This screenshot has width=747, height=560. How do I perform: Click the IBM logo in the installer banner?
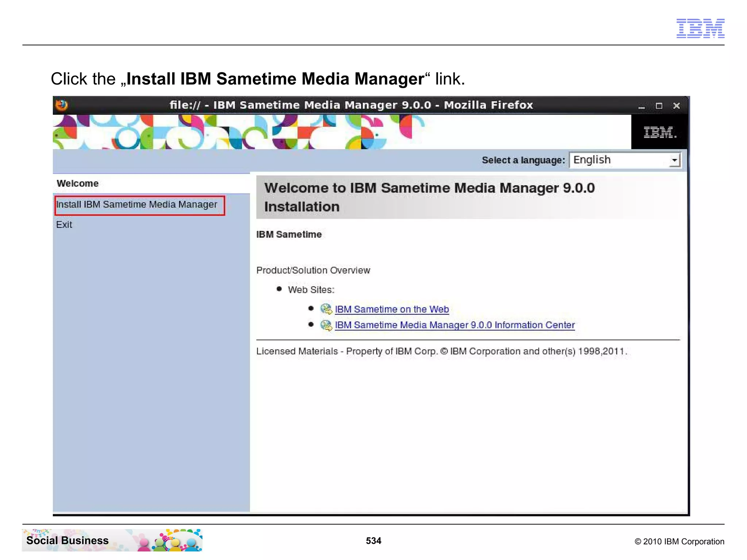click(x=659, y=132)
